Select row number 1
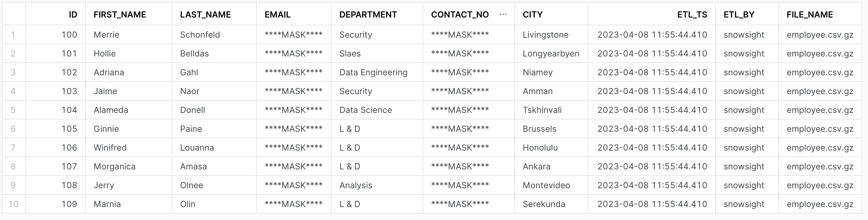Viewport: 868px width, 220px height. [13, 34]
